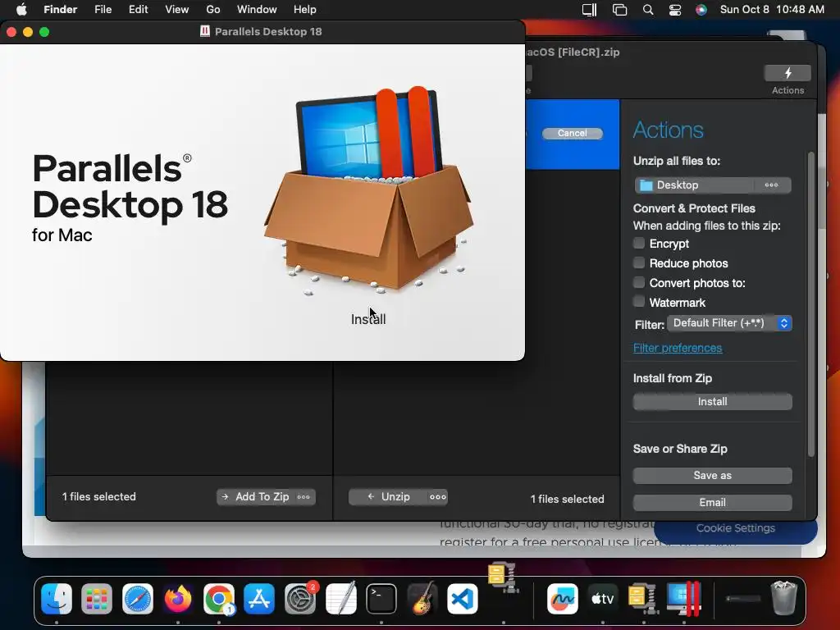This screenshot has width=840, height=630.
Task: Open Freeform from the Dock
Action: pos(563,598)
